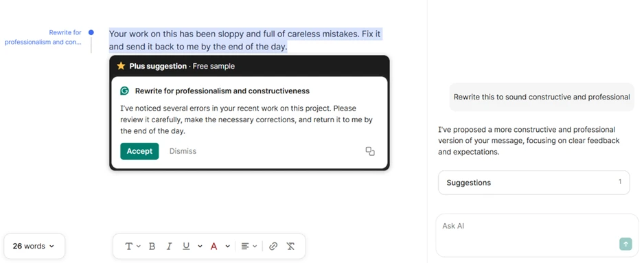The width and height of the screenshot is (644, 263).
Task: Click into the Ask AI input field
Action: coord(537,235)
